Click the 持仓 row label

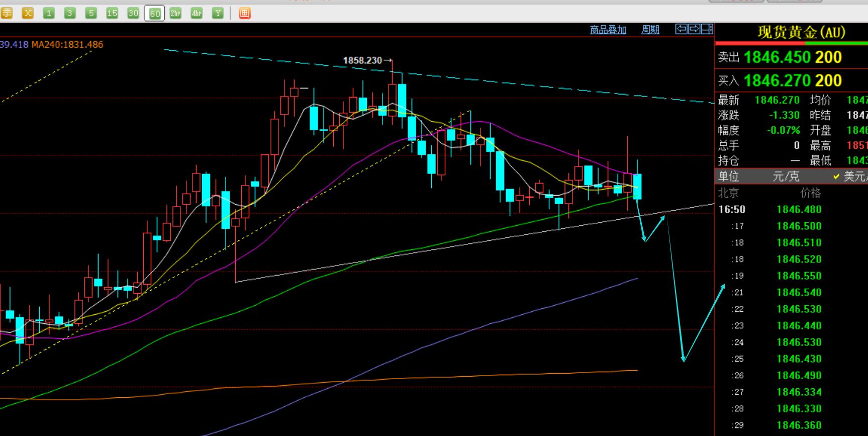[x=728, y=160]
